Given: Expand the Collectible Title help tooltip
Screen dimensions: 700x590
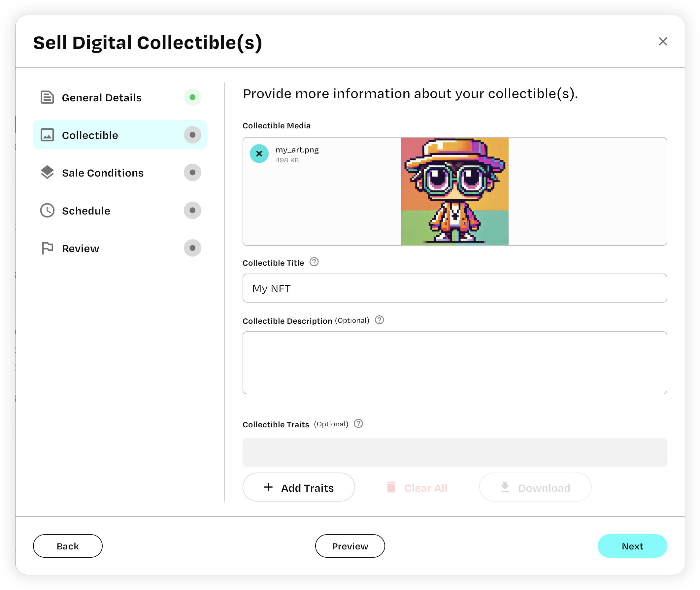Looking at the screenshot, I should (x=314, y=262).
